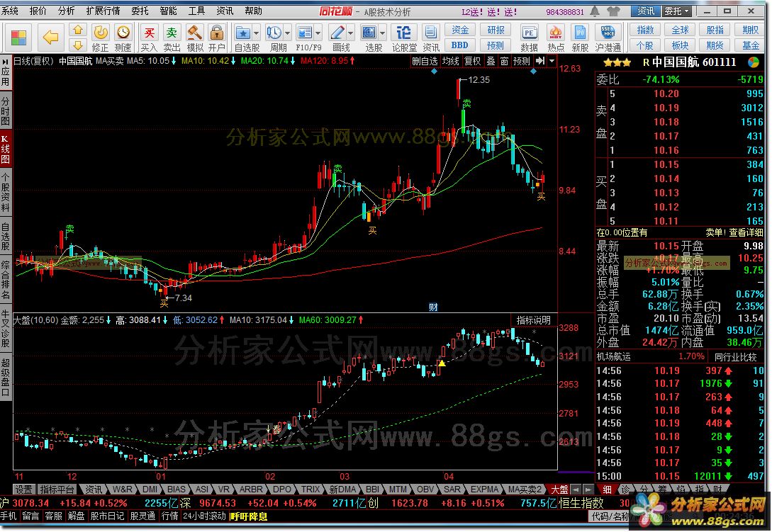This screenshot has height=532, width=772.
Task: Click the 修正 repair icon
Action: coord(101,38)
